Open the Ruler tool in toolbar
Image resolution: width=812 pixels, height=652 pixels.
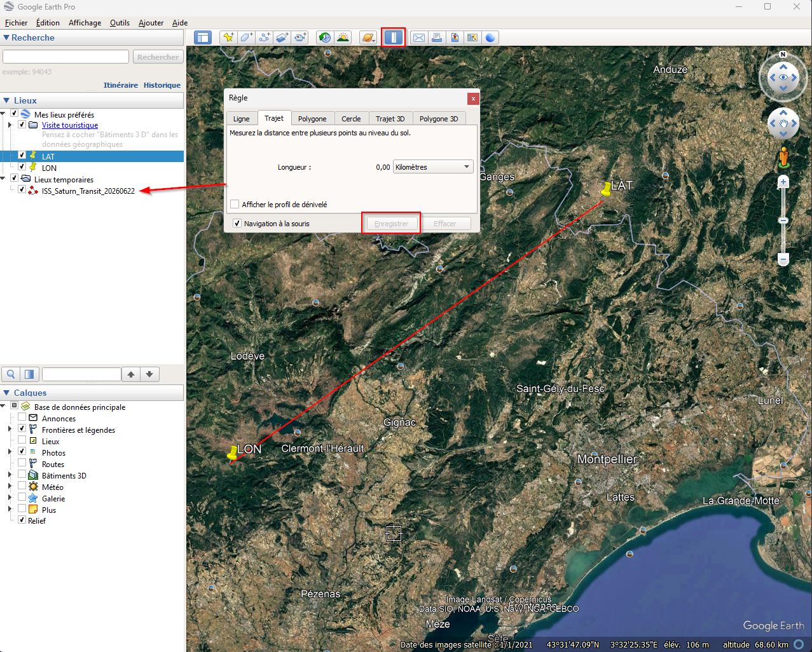tap(394, 37)
